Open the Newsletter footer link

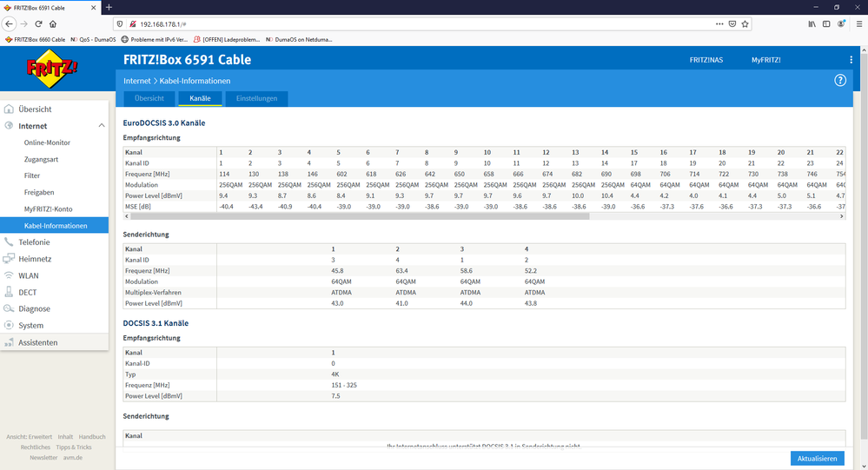(43, 458)
